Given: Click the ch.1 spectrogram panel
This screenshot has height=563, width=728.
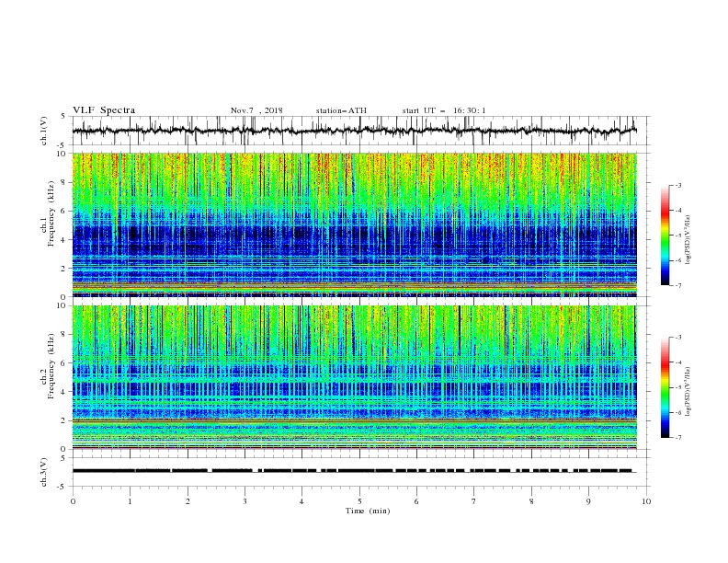Looking at the screenshot, I should [355, 224].
